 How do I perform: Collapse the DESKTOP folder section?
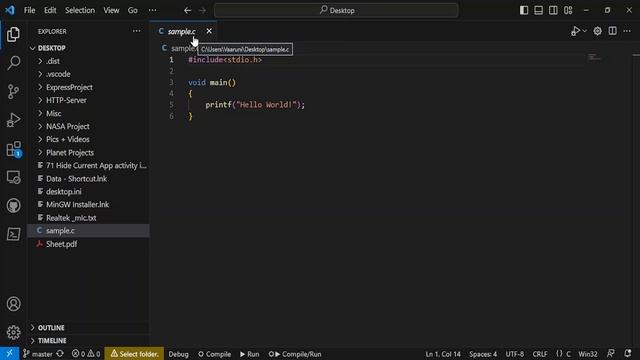88,48
